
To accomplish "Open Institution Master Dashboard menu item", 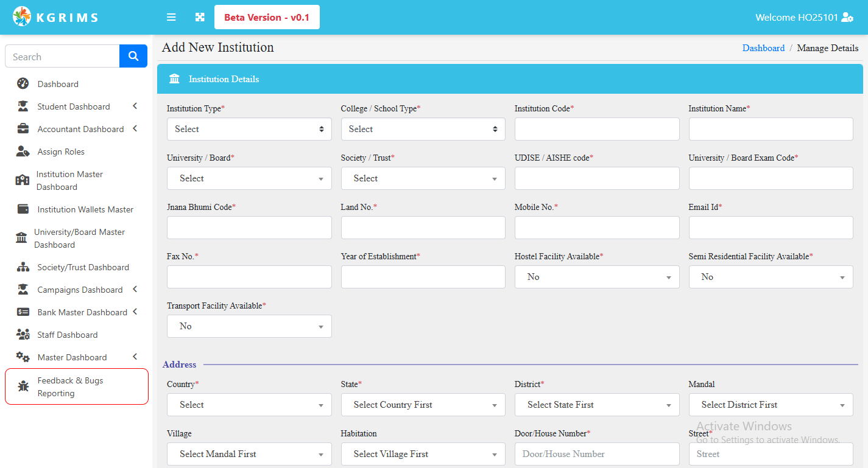I will [69, 181].
